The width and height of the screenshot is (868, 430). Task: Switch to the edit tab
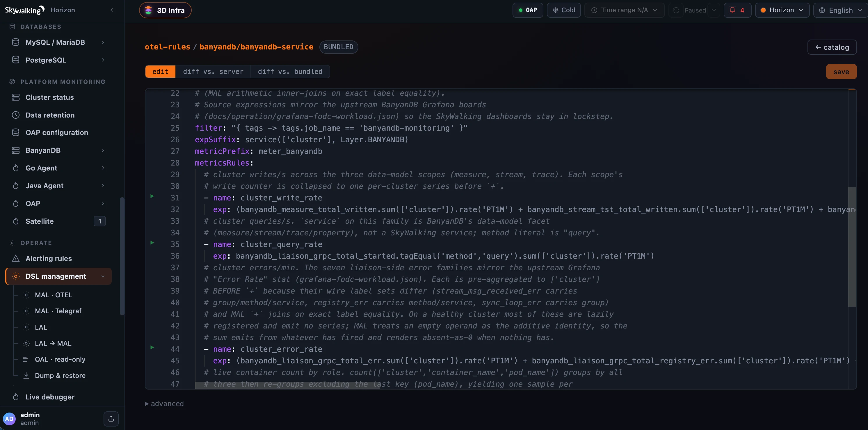(x=160, y=72)
